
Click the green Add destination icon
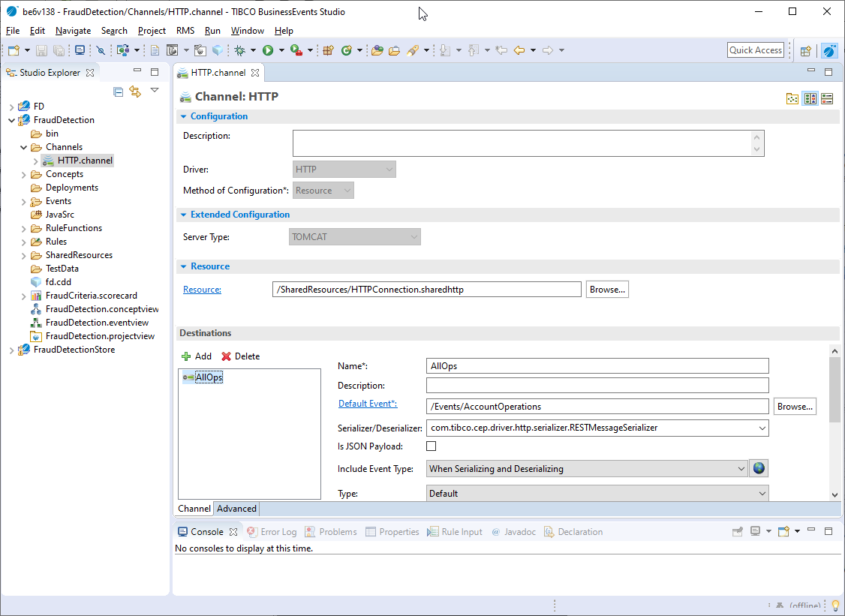[186, 356]
